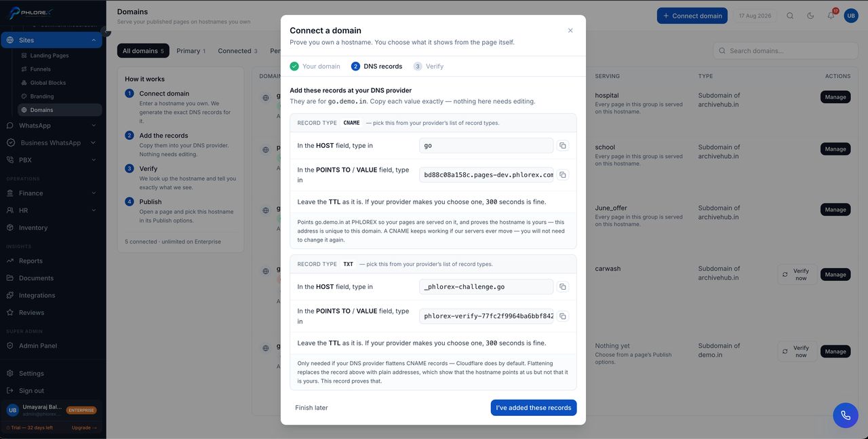Image resolution: width=868 pixels, height=439 pixels.
Task: Click the 17 Aug 2026 date chip
Action: pos(754,16)
